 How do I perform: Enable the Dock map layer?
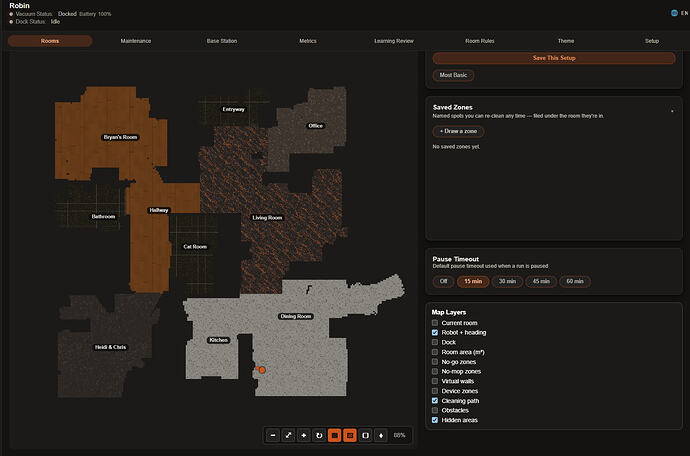435,342
